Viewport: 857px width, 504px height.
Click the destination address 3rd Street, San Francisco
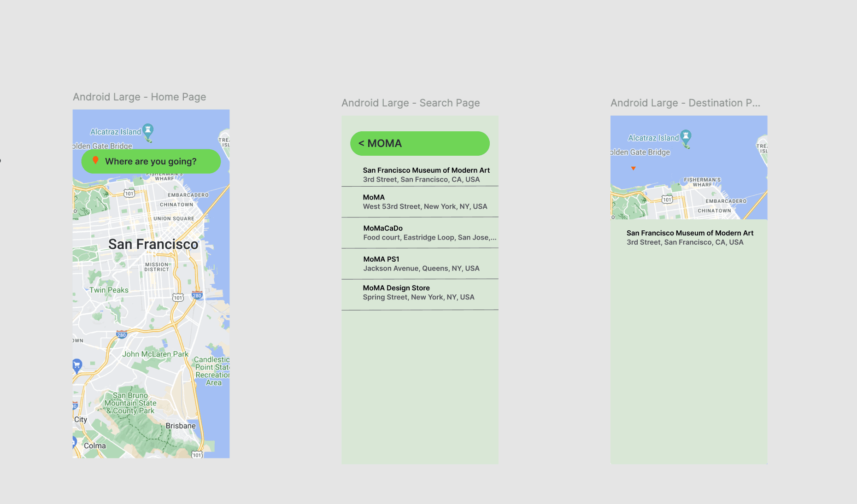click(685, 242)
